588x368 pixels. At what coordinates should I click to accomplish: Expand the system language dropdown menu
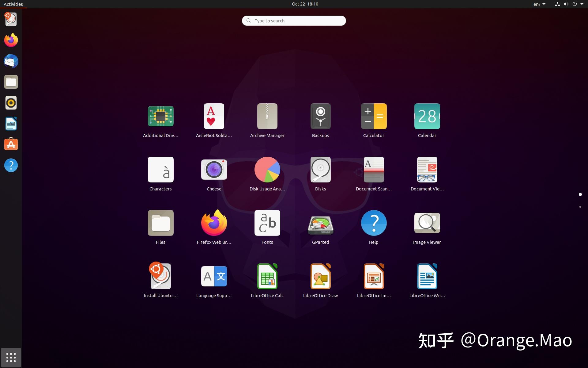point(539,4)
